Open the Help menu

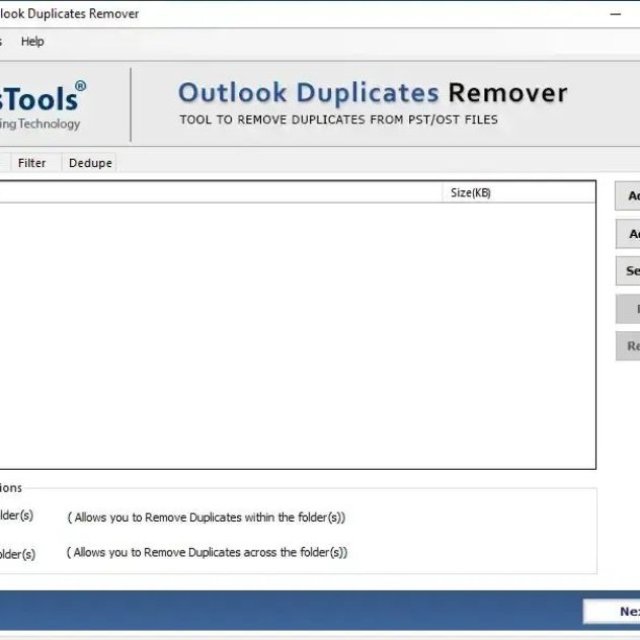32,41
